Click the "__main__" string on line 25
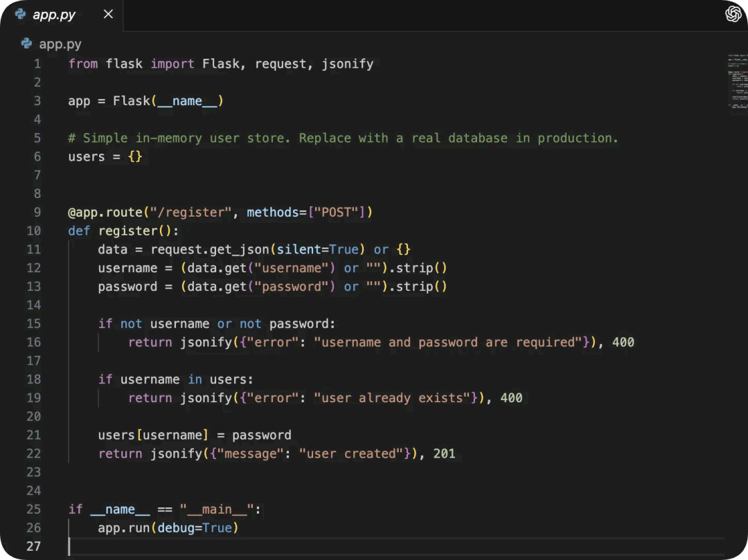The height and width of the screenshot is (560, 748). tap(217, 509)
